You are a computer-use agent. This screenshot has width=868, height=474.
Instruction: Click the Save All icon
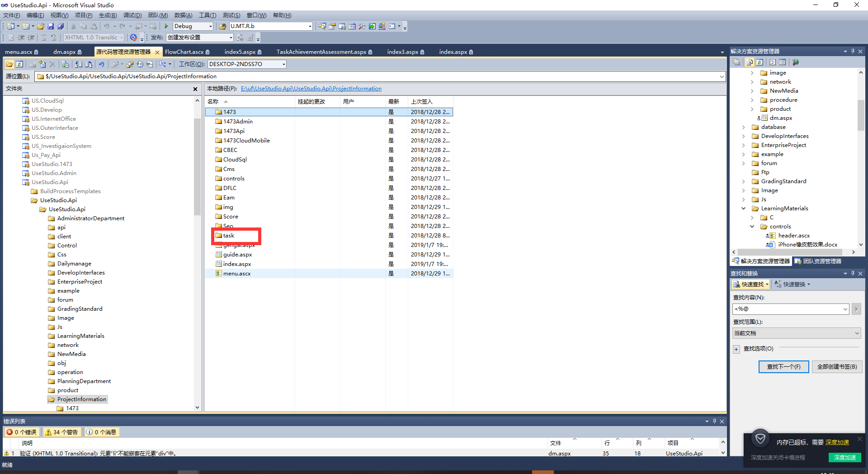pyautogui.click(x=61, y=26)
